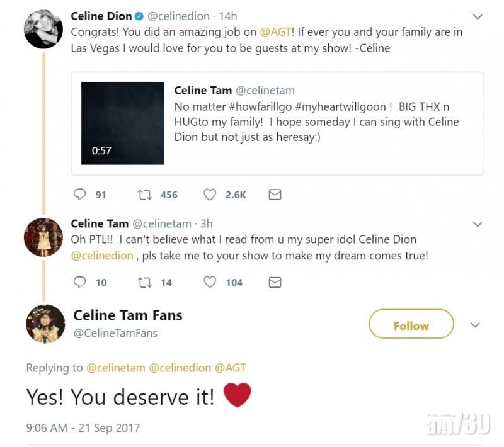Play the 0:57 video thumbnail
504x447 pixels.
pyautogui.click(x=123, y=123)
